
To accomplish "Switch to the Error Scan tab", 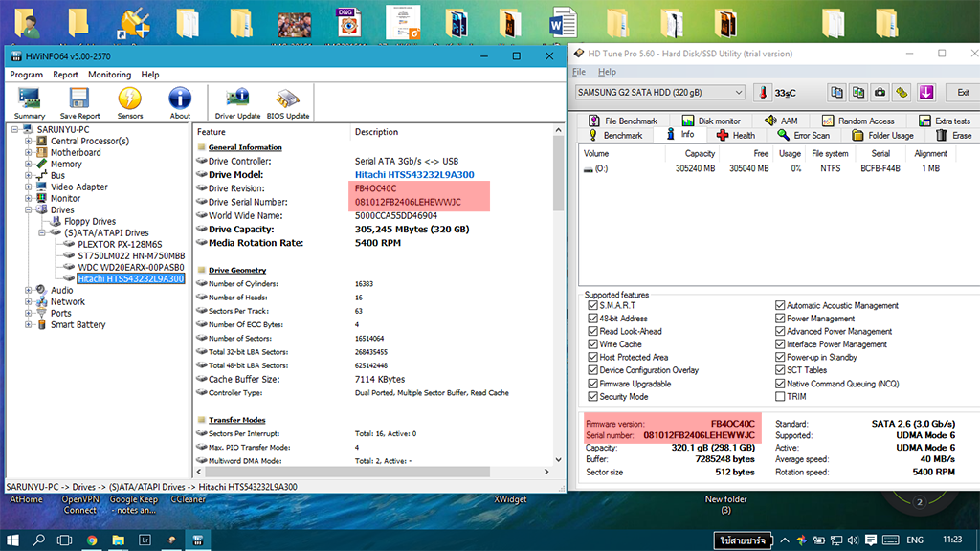I will (x=804, y=135).
